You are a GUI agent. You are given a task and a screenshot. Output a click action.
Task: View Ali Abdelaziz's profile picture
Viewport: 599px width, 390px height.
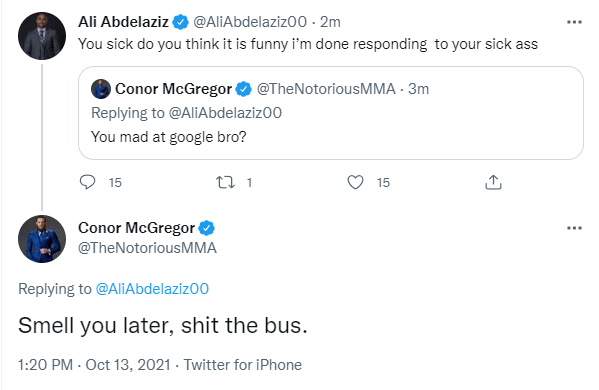[42, 36]
